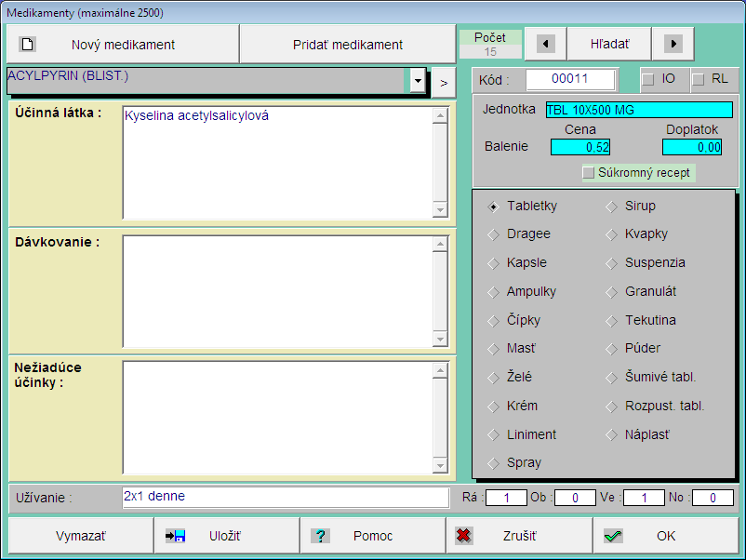This screenshot has height=560, width=746.
Task: Click the Kód input field showing 00011
Action: tap(570, 79)
